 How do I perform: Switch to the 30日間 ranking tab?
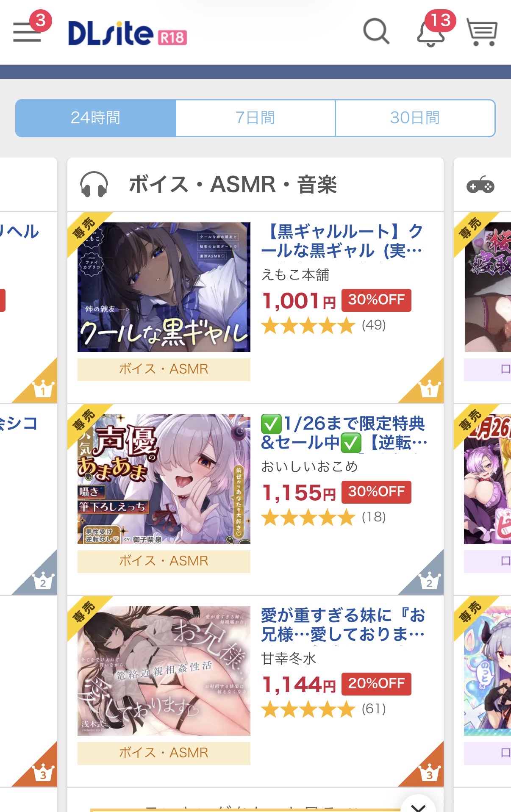point(415,118)
